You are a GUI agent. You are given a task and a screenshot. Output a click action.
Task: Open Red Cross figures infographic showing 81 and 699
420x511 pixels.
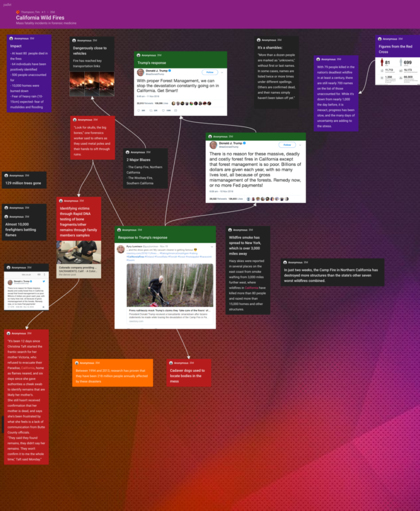click(x=398, y=71)
